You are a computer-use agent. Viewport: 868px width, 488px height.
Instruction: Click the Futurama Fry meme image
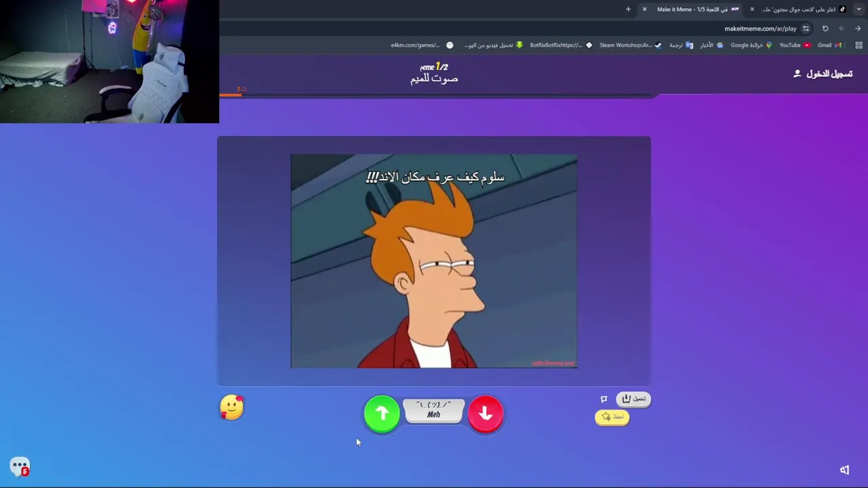tap(434, 261)
